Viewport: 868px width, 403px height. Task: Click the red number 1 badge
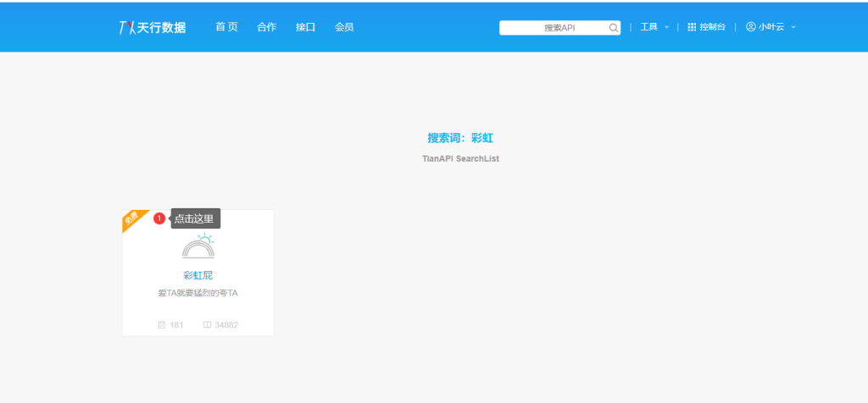159,218
